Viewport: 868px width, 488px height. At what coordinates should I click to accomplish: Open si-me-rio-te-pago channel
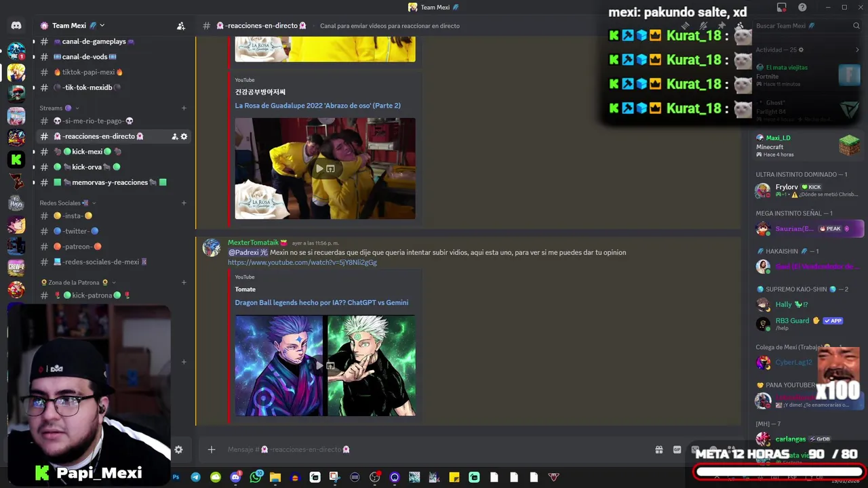(x=112, y=121)
